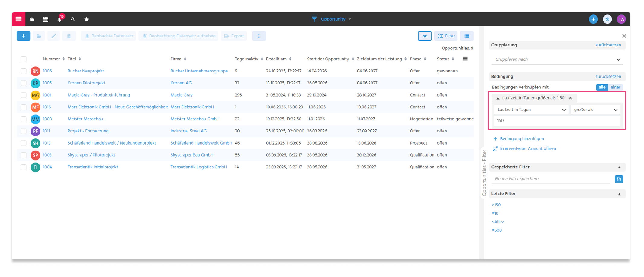The width and height of the screenshot is (644, 277).
Task: Open notifications bell with badge
Action: click(60, 19)
